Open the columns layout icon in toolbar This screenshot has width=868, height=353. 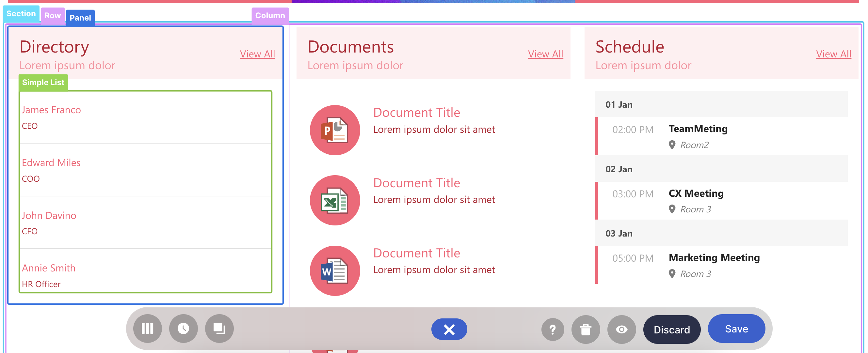(x=147, y=329)
